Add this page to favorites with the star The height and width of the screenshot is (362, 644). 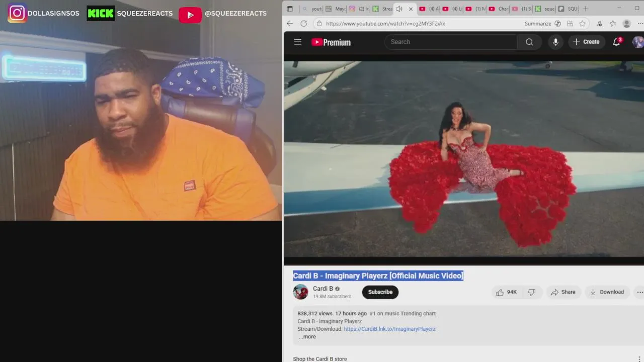(582, 24)
